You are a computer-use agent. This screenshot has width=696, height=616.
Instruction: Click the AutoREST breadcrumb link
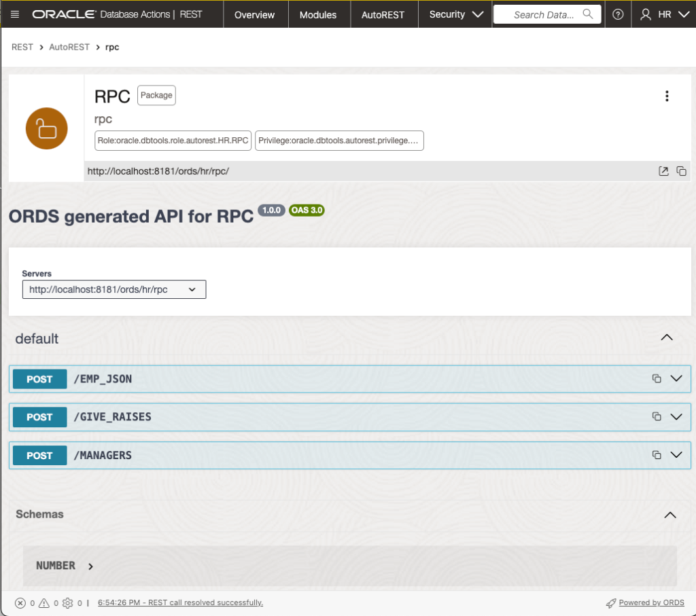pyautogui.click(x=69, y=47)
